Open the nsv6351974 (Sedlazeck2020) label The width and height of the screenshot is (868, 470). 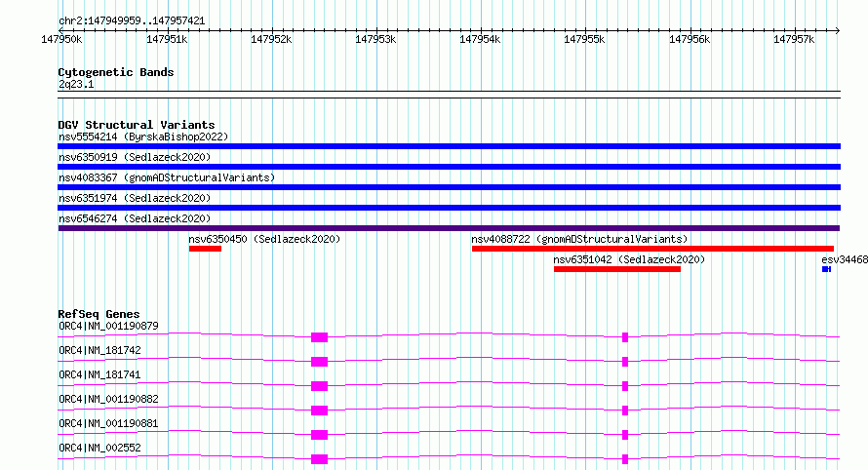click(135, 198)
